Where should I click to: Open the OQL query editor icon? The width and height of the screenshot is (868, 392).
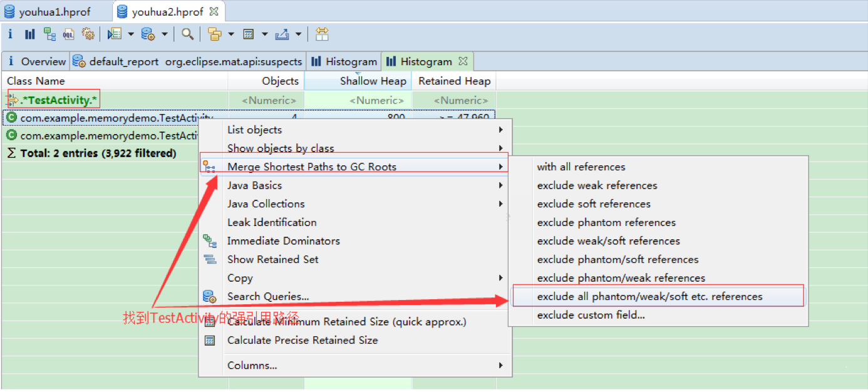[68, 34]
